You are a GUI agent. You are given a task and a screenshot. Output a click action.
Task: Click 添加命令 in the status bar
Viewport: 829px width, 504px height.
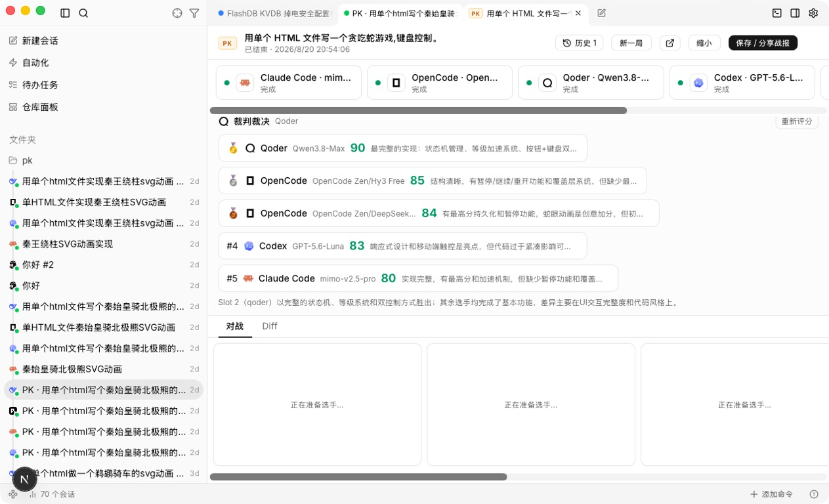[771, 494]
